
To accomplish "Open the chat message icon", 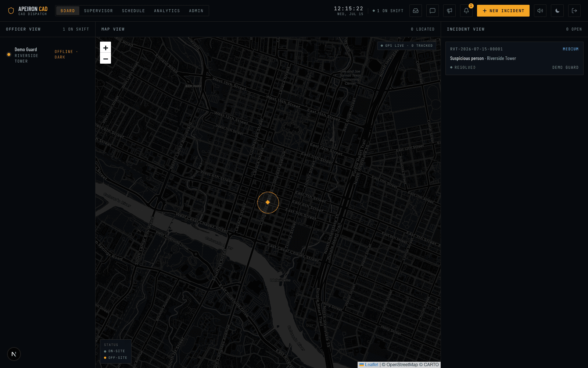I will [433, 11].
